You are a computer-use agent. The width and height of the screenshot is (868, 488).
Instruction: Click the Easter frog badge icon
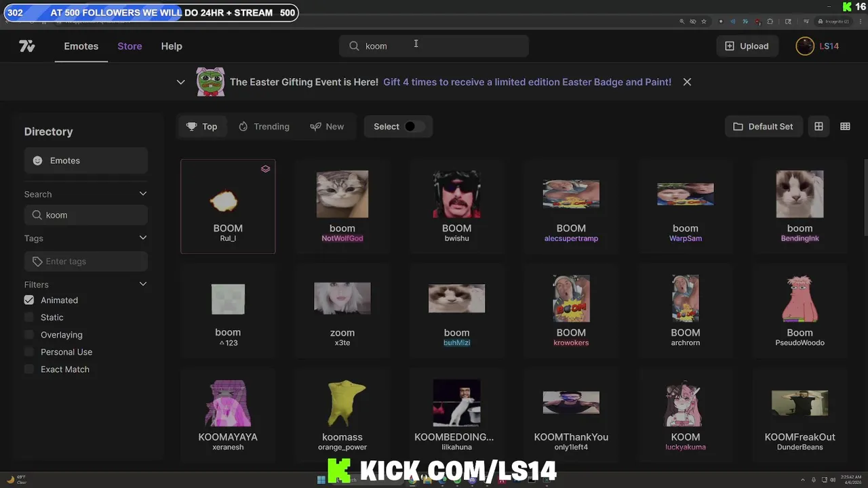pyautogui.click(x=210, y=82)
